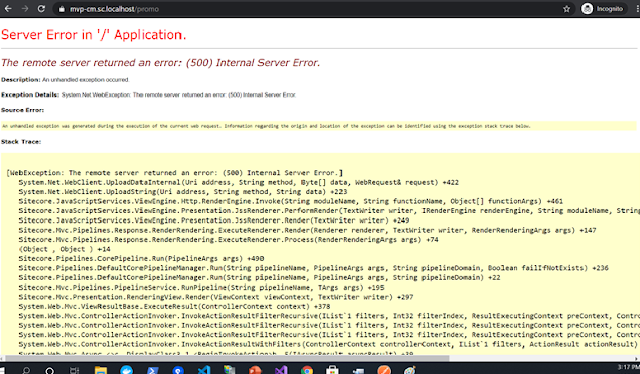
Task: Click the JssRenderer.Render +249 stack line
Action: (x=214, y=220)
